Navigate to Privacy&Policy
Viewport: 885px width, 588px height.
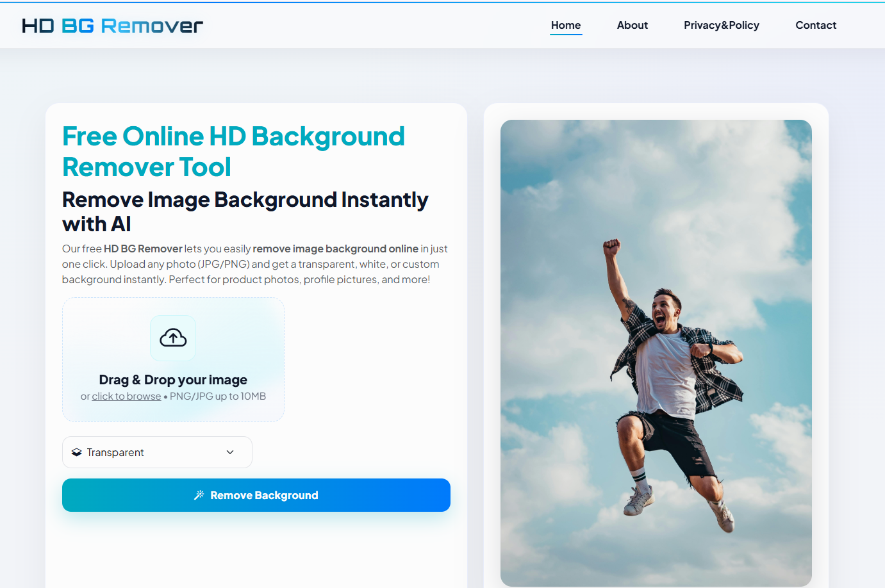(x=721, y=26)
